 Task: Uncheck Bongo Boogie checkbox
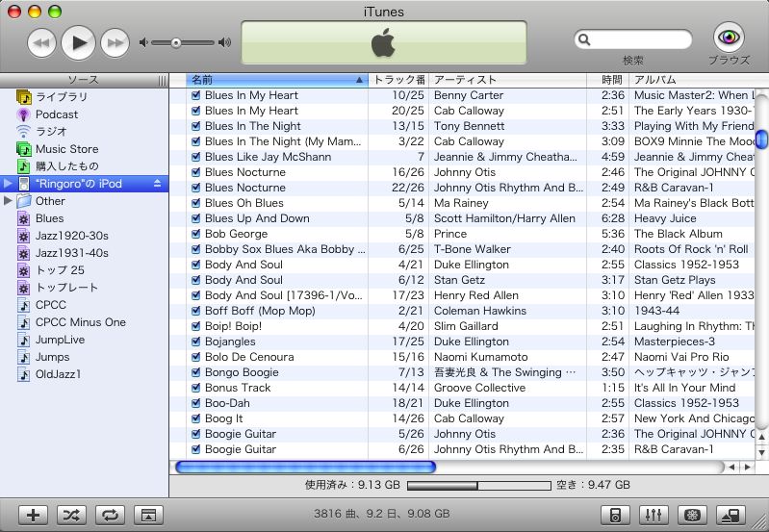(x=195, y=372)
